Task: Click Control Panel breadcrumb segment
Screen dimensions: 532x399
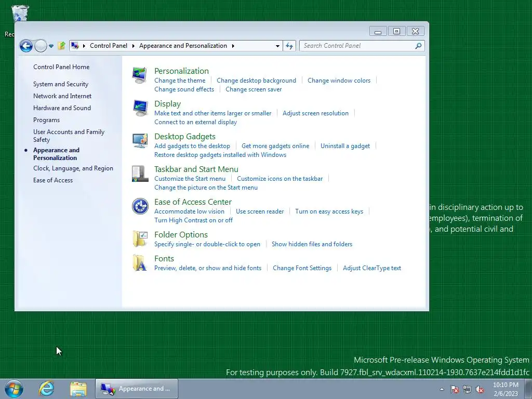Action: pyautogui.click(x=109, y=46)
